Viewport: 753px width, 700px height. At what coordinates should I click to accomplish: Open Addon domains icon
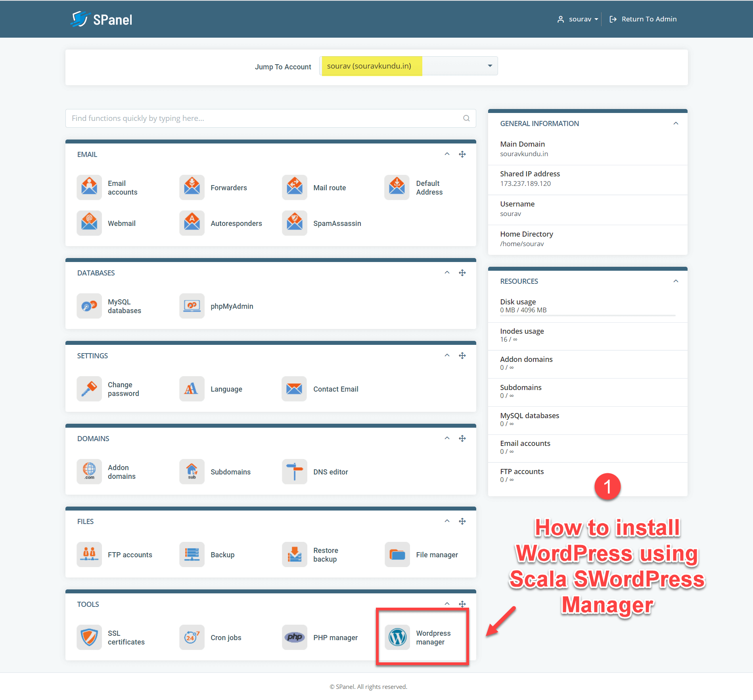(x=89, y=472)
